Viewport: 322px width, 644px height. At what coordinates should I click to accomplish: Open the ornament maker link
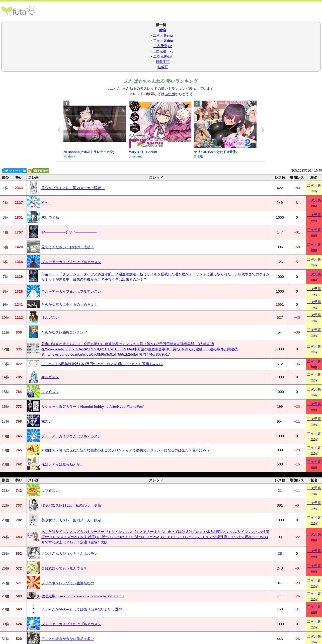pos(135,156)
